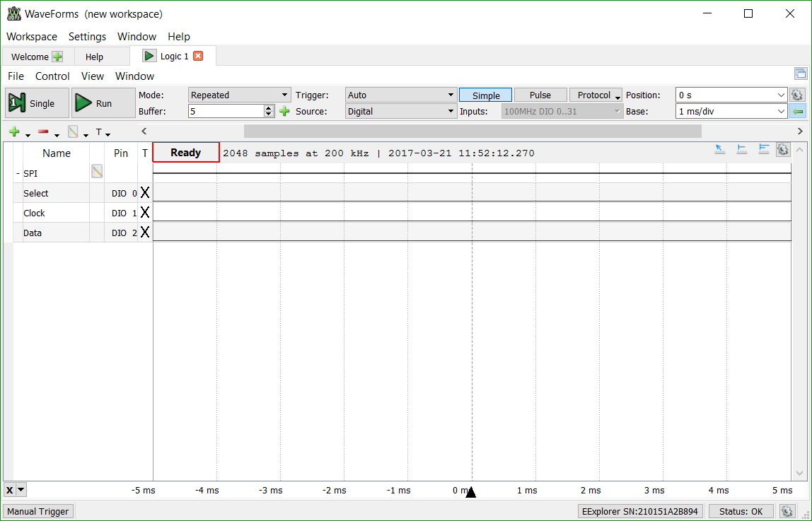The width and height of the screenshot is (812, 521).
Task: Toggle the trigger X for Data DIO 2
Action: (145, 233)
